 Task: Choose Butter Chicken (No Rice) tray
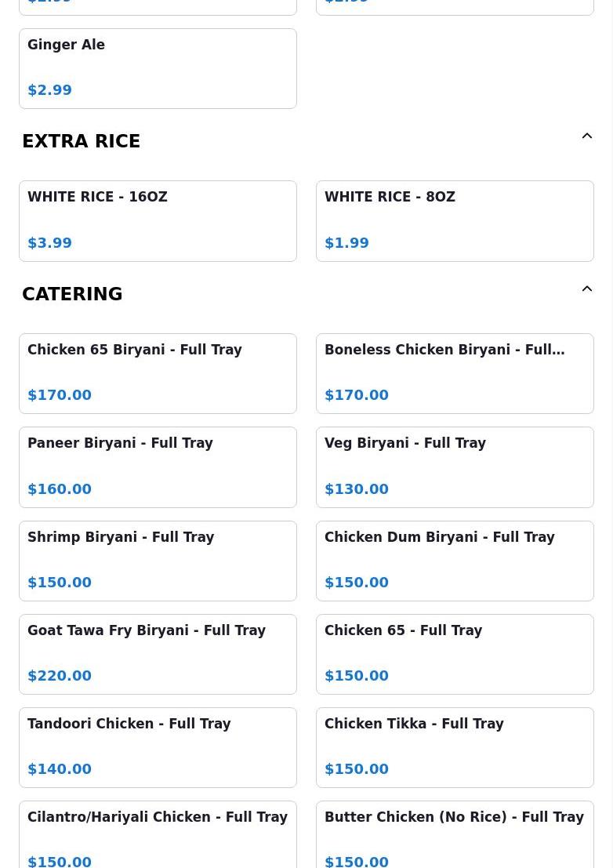pyautogui.click(x=455, y=836)
